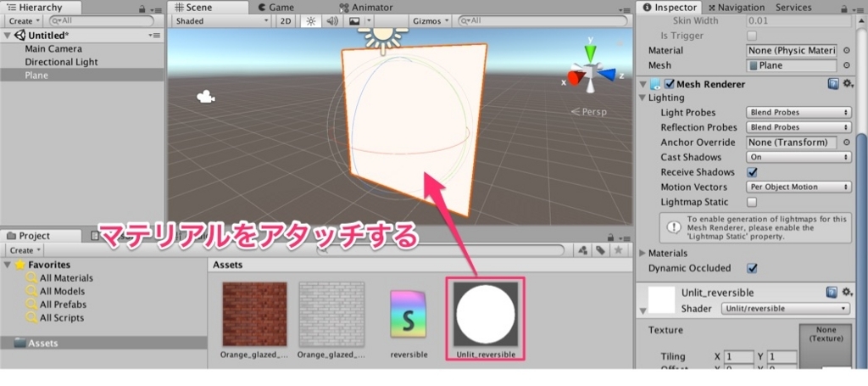Open Unlit/reversible Shader dropdown

(786, 309)
